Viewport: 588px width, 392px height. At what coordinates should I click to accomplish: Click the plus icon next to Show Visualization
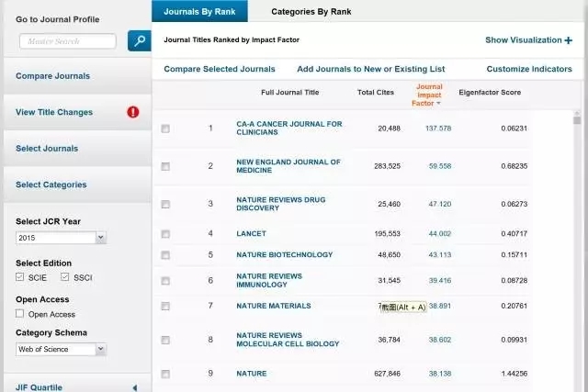point(569,40)
